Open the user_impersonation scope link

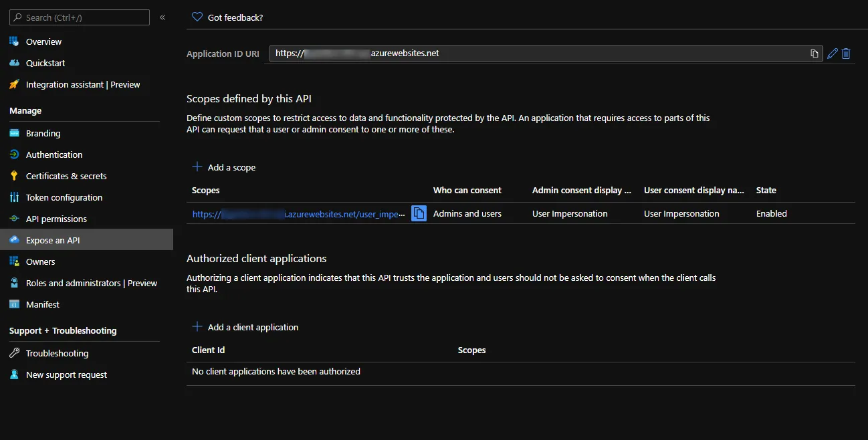coord(298,214)
